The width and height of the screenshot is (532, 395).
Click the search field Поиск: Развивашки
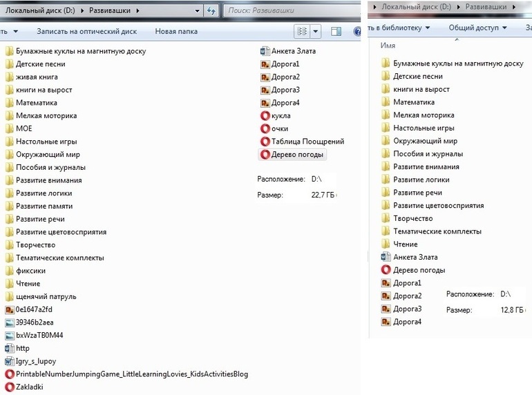290,10
